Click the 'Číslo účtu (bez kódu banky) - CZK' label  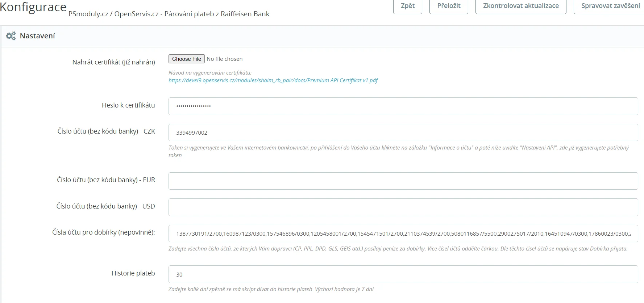[x=106, y=131]
